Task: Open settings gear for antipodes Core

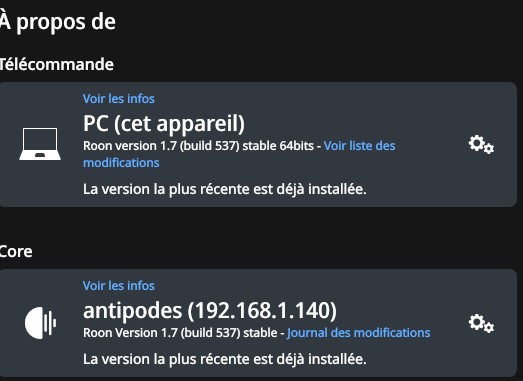Action: click(481, 323)
